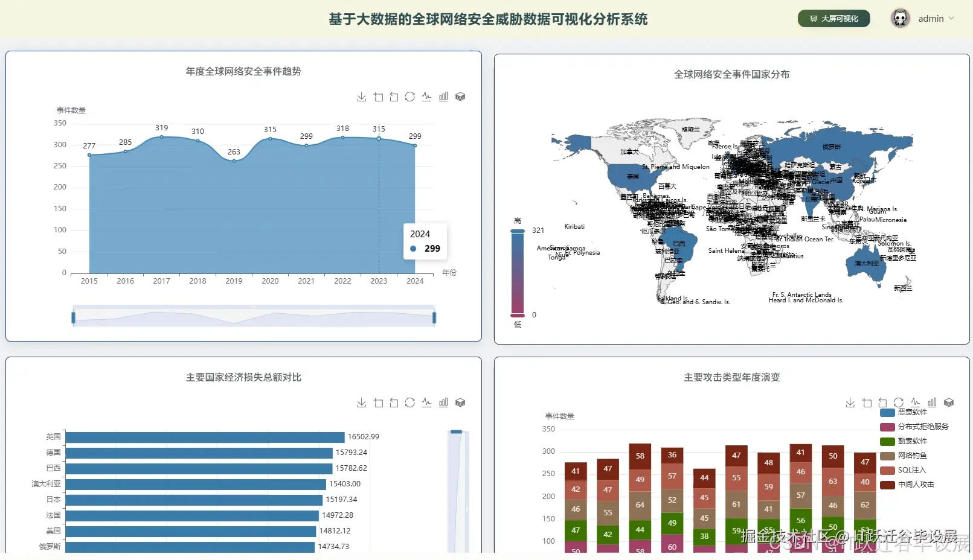This screenshot has height=560, width=973.
Task: Click the map visual-map high handle
Action: coord(518,231)
